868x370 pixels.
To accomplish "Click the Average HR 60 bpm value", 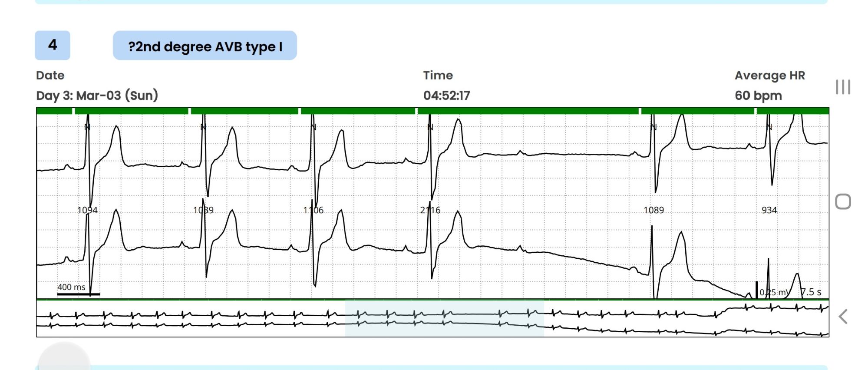I will click(x=758, y=96).
